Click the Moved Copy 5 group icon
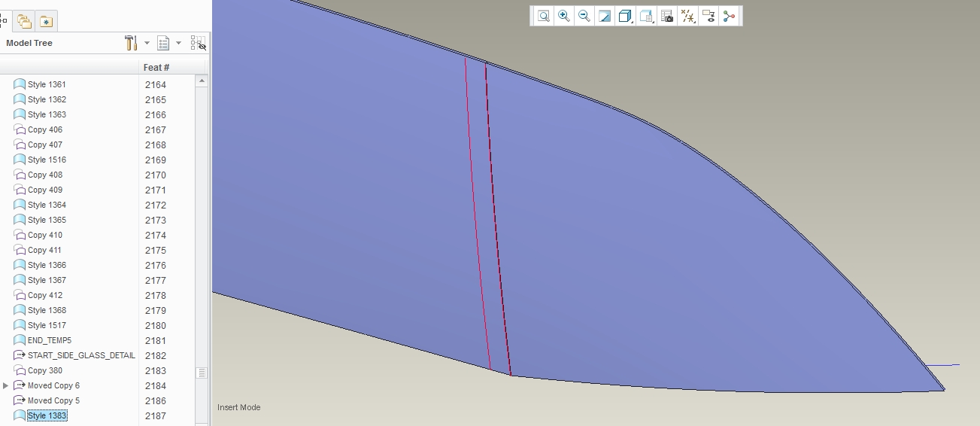The image size is (980, 426). [20, 400]
